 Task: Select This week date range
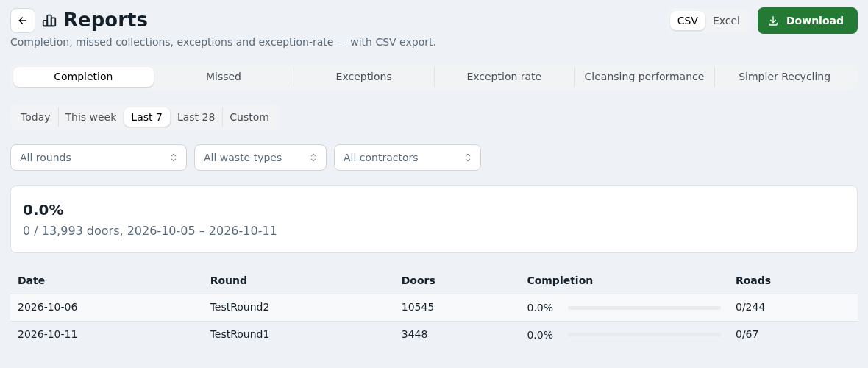[90, 118]
